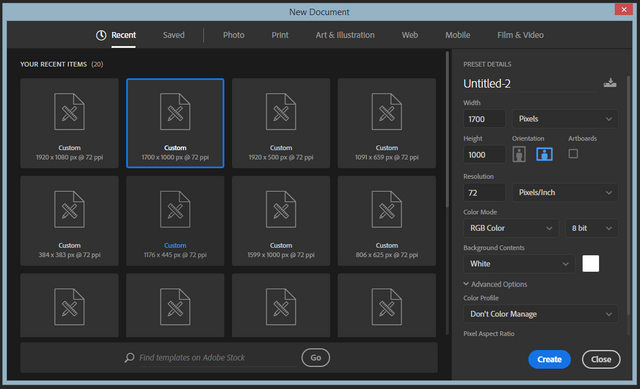
Task: Collapse the Advanced Options section
Action: point(495,284)
